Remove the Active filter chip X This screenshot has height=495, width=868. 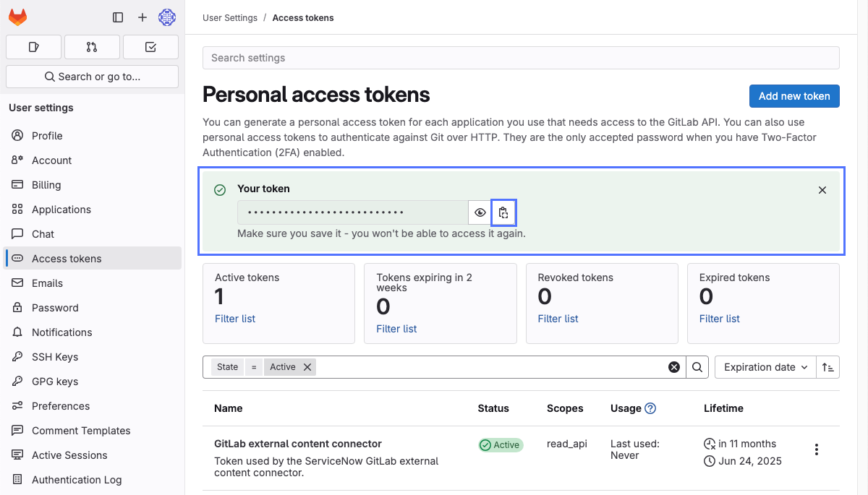307,367
